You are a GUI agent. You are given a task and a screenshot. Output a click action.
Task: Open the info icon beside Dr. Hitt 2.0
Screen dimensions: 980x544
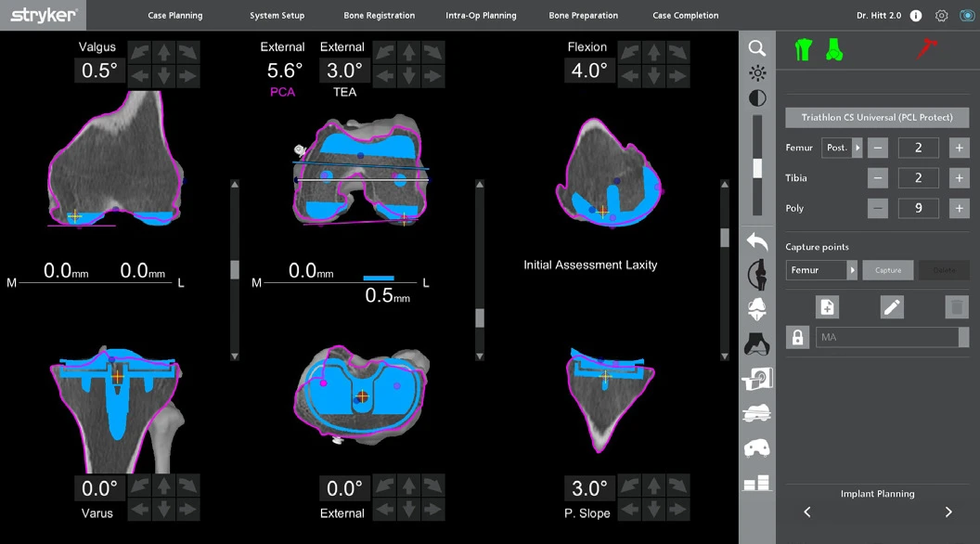point(916,16)
